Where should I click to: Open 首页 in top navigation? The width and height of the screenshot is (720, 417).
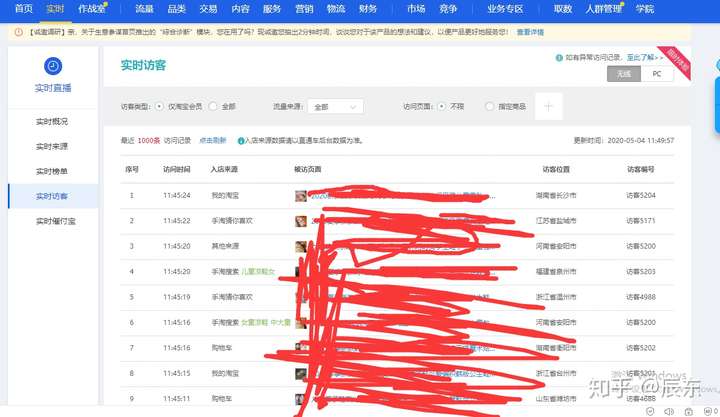point(23,9)
